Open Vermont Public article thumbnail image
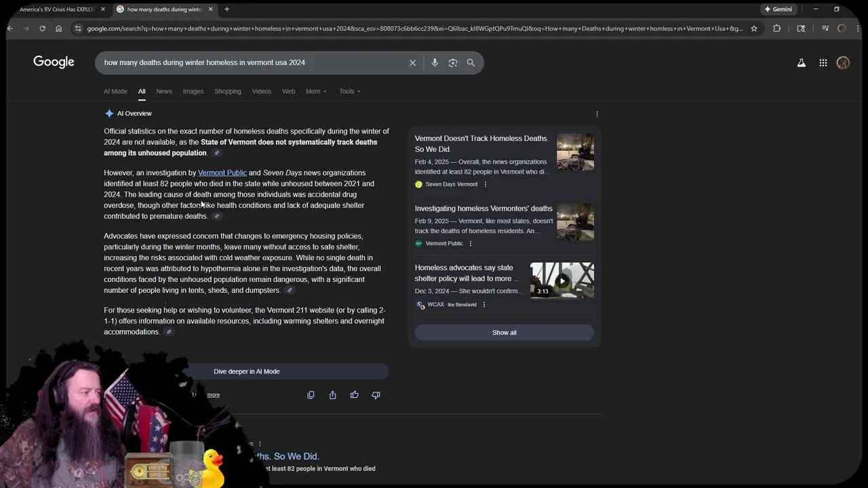Image resolution: width=868 pixels, height=488 pixels. [575, 222]
